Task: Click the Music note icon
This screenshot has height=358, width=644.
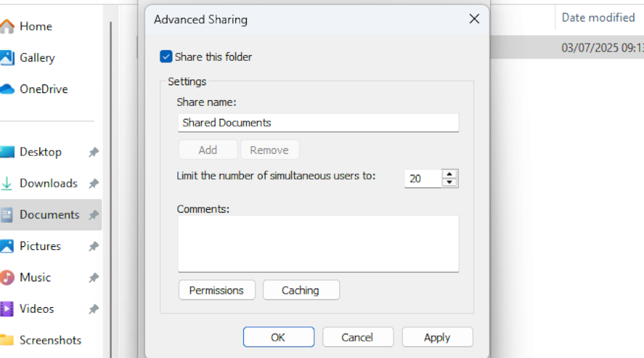Action: point(6,277)
